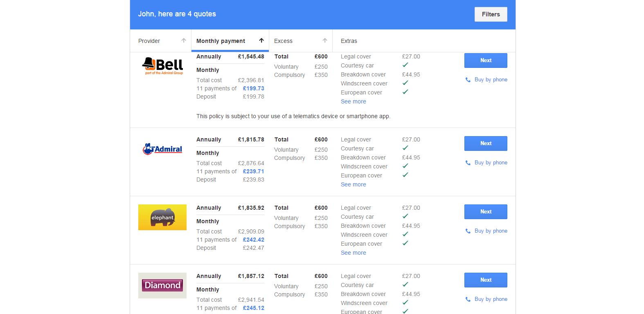Click Bell's Windscreen cover checkmark

[405, 83]
